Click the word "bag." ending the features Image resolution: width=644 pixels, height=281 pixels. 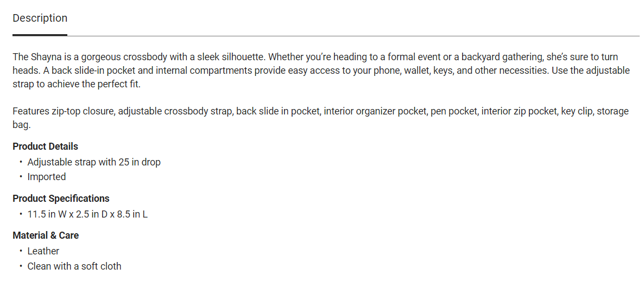[x=22, y=125]
